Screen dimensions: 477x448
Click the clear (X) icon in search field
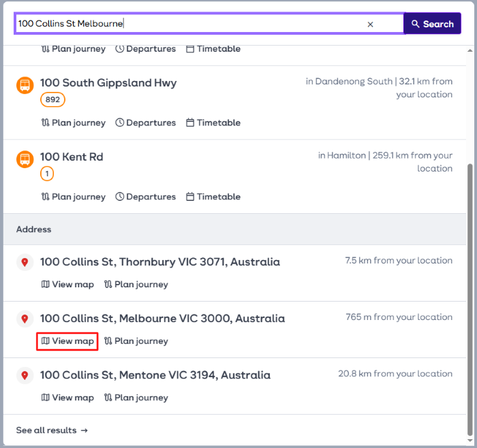click(x=371, y=24)
